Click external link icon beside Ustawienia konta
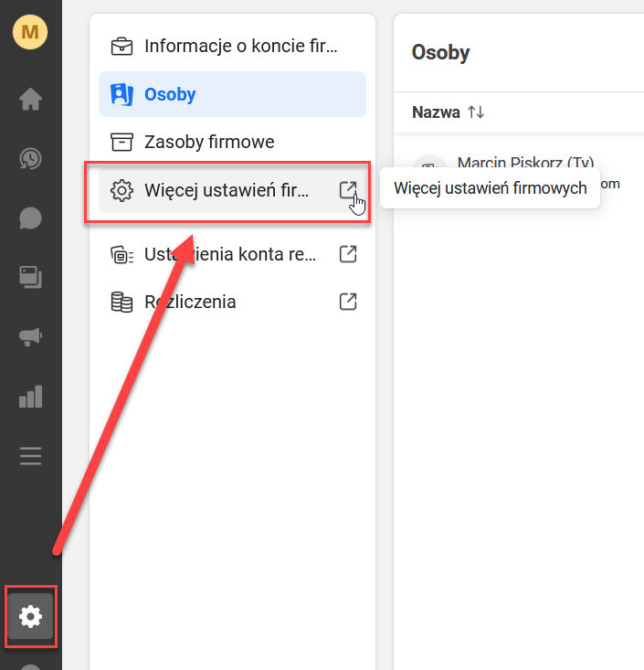The image size is (644, 670). [347, 253]
